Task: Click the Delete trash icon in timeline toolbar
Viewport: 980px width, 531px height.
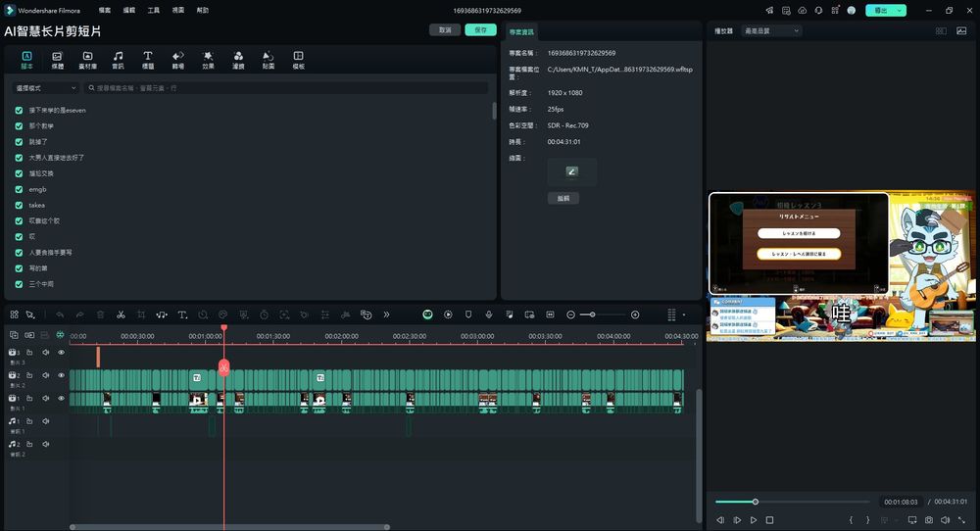Action: click(101, 314)
